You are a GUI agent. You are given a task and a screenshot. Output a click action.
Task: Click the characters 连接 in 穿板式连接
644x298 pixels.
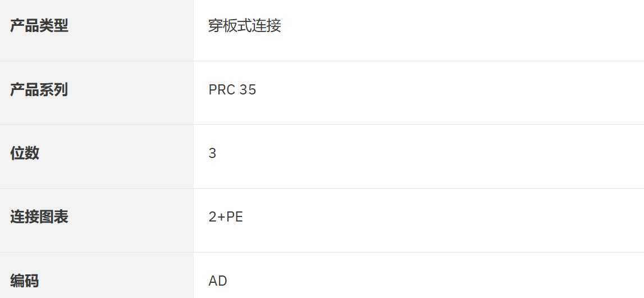(x=267, y=26)
